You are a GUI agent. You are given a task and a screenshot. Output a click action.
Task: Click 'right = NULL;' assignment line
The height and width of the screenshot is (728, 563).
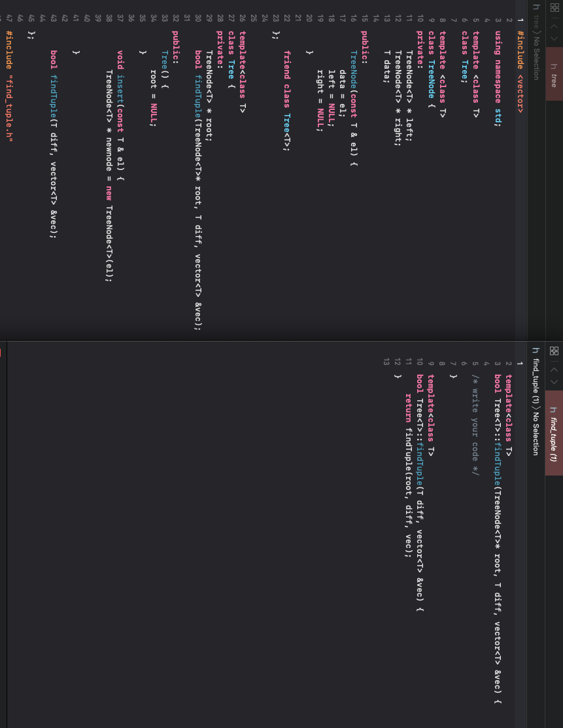(320, 100)
